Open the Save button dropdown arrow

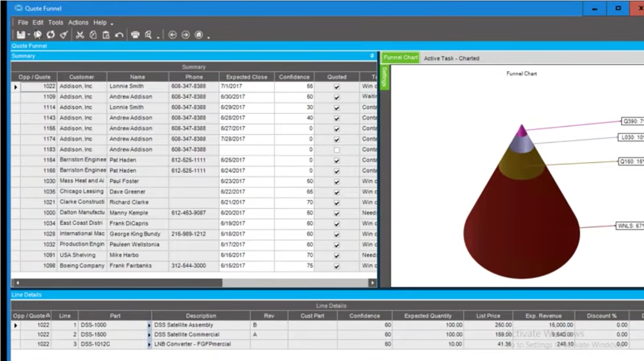pos(29,34)
